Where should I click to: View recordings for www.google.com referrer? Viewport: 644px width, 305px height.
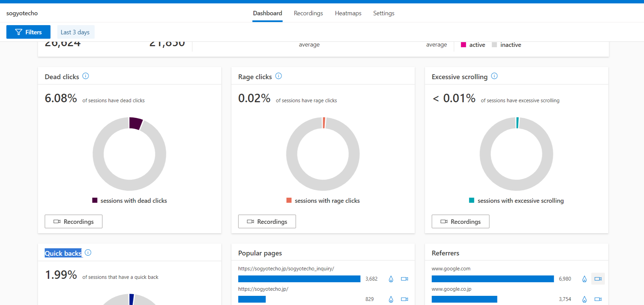[598, 279]
